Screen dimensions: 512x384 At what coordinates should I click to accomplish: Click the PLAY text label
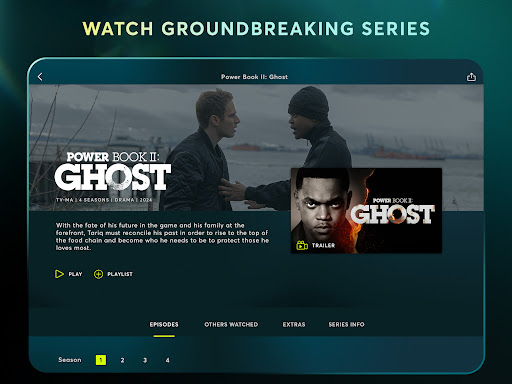[75, 274]
